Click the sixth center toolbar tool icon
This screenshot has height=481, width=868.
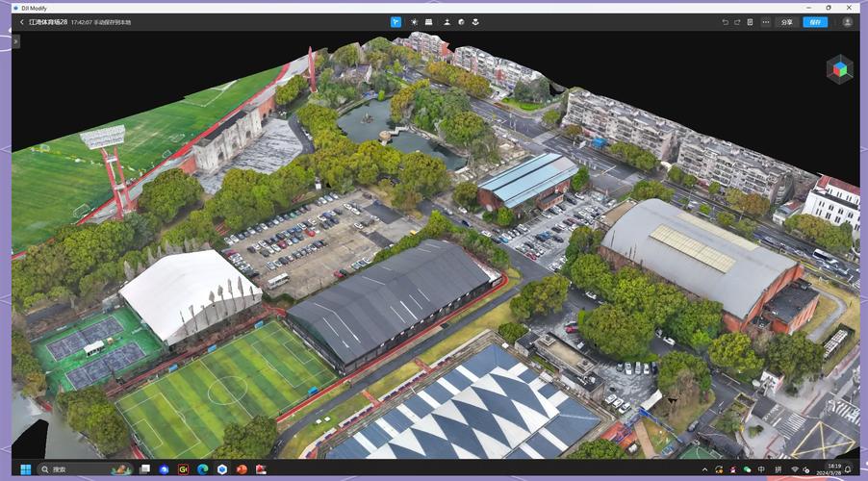coord(475,22)
